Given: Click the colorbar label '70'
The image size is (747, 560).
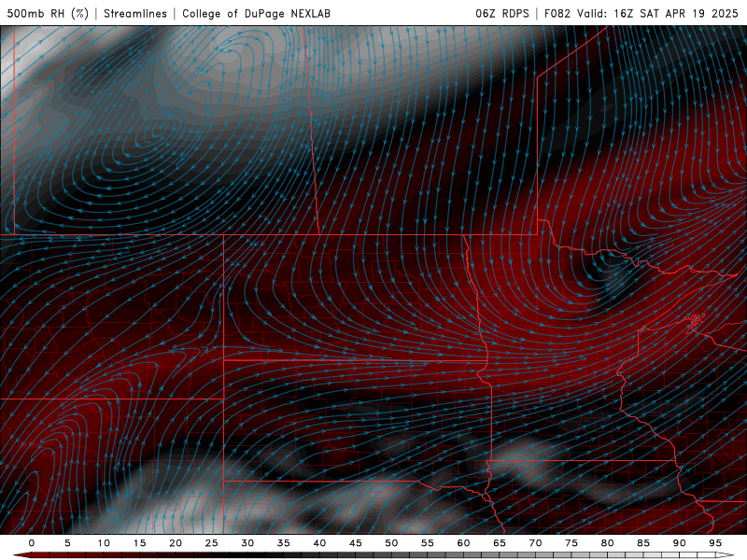Looking at the screenshot, I should (x=535, y=543).
